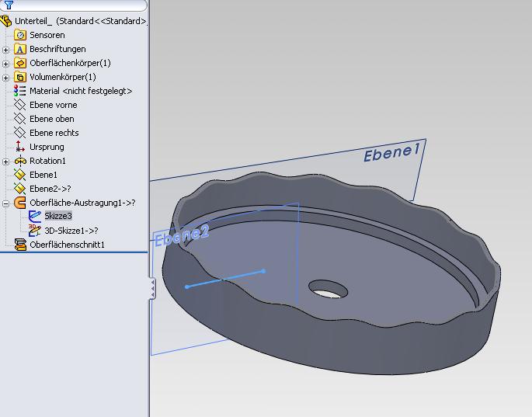Click the Material icon
532x417 pixels.
20,91
